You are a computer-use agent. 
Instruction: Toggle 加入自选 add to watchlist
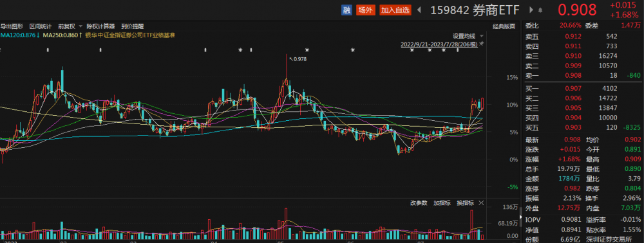(x=395, y=10)
